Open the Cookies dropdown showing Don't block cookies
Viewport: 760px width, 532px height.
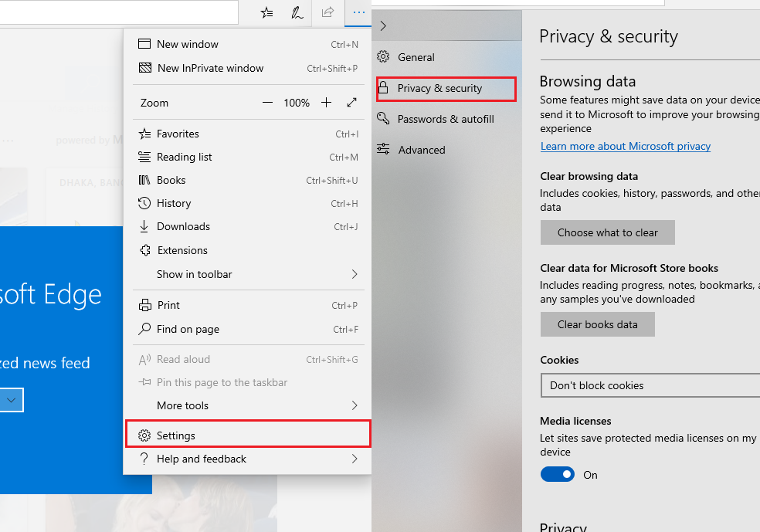pyautogui.click(x=650, y=385)
